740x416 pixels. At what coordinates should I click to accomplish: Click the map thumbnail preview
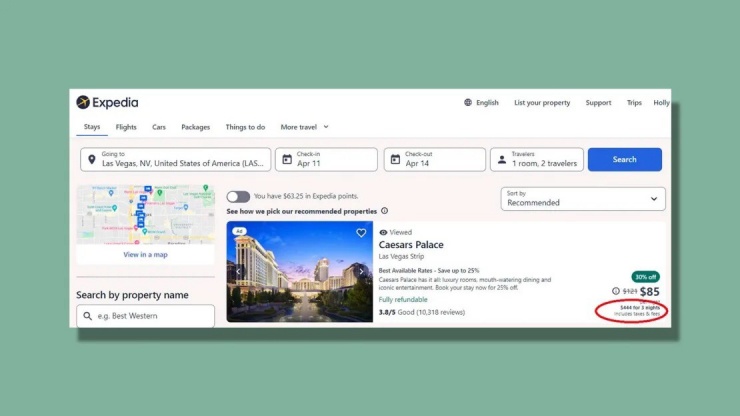[x=145, y=214]
